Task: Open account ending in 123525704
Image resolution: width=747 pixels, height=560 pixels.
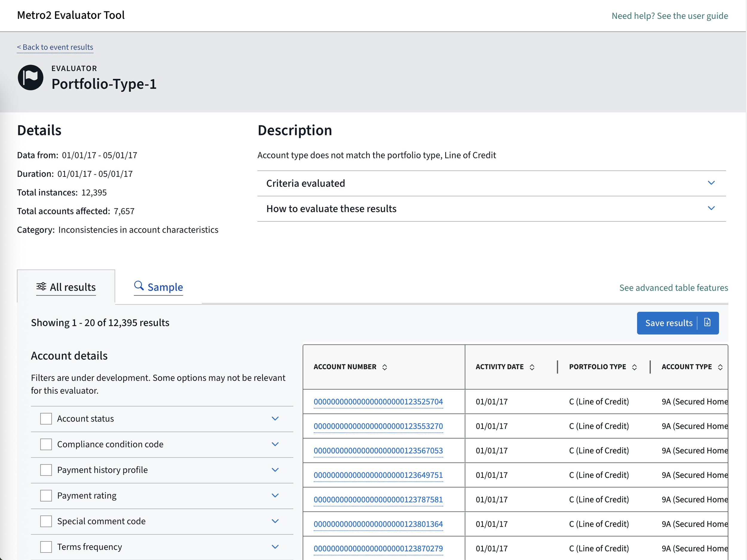Action: (x=378, y=402)
